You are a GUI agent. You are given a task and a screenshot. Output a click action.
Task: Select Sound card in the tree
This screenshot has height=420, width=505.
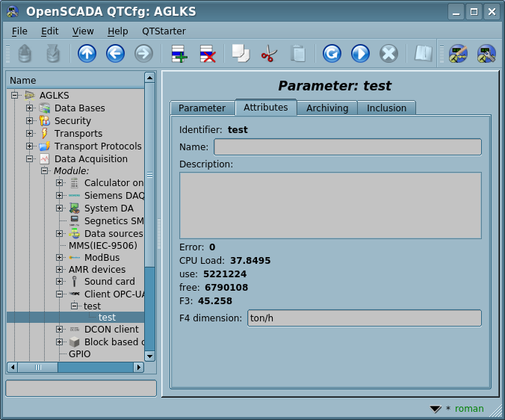[109, 282]
